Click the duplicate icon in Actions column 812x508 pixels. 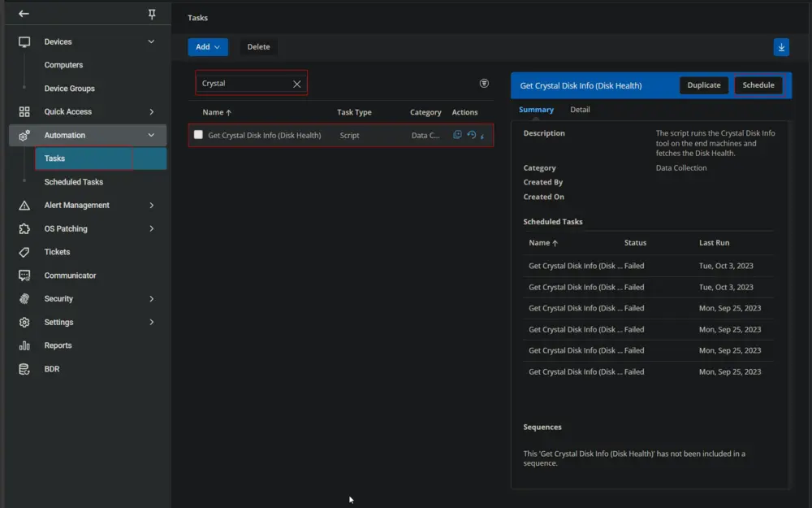click(457, 135)
